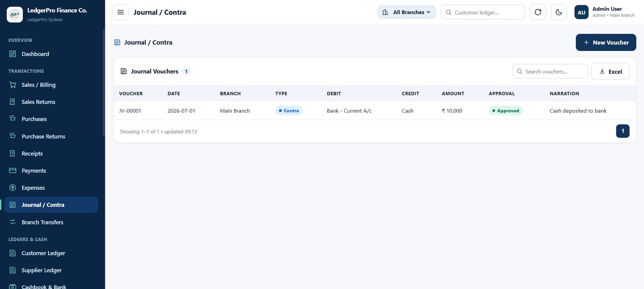
Task: Open the Sales Returns page
Action: tap(51, 102)
